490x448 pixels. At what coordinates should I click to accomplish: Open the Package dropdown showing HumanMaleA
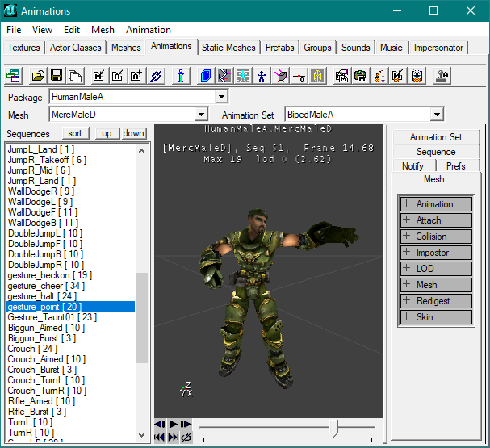pyautogui.click(x=221, y=97)
